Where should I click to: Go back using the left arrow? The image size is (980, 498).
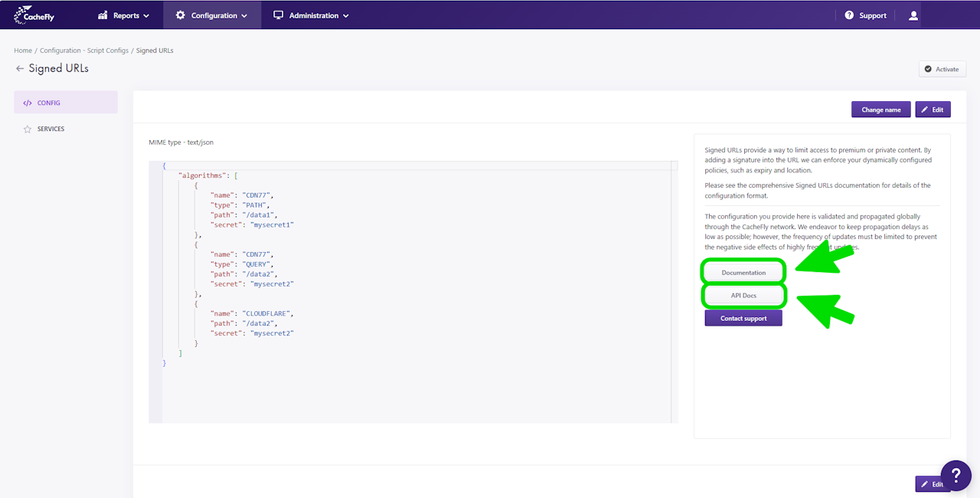20,68
